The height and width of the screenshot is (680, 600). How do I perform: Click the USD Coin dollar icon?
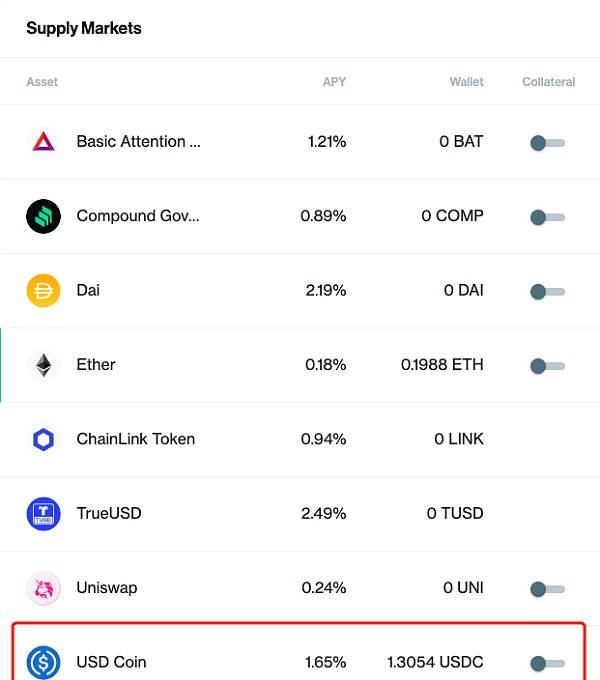click(x=43, y=663)
